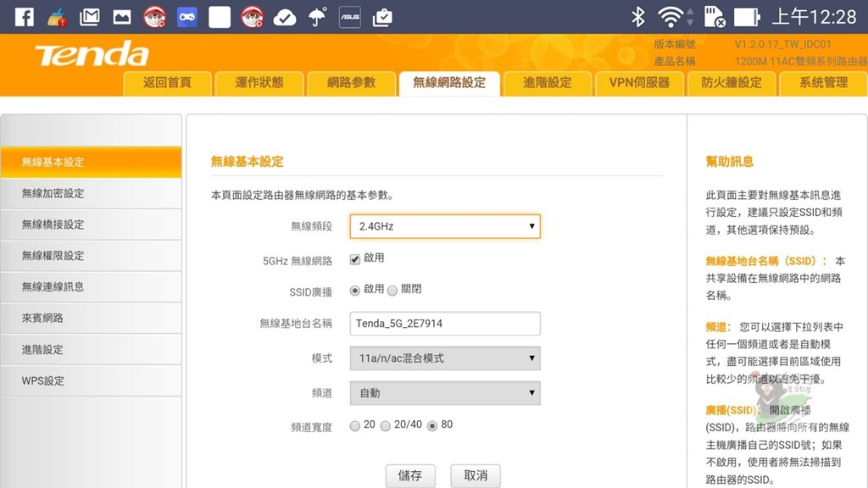Open the 無線頻段 2.4GHz dropdown

[x=445, y=226]
